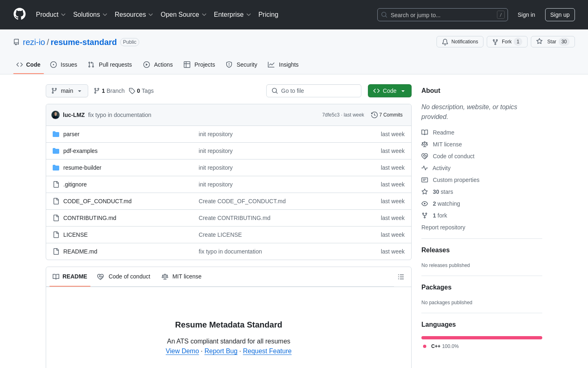Select the README tab
588x368 pixels.
(x=70, y=277)
